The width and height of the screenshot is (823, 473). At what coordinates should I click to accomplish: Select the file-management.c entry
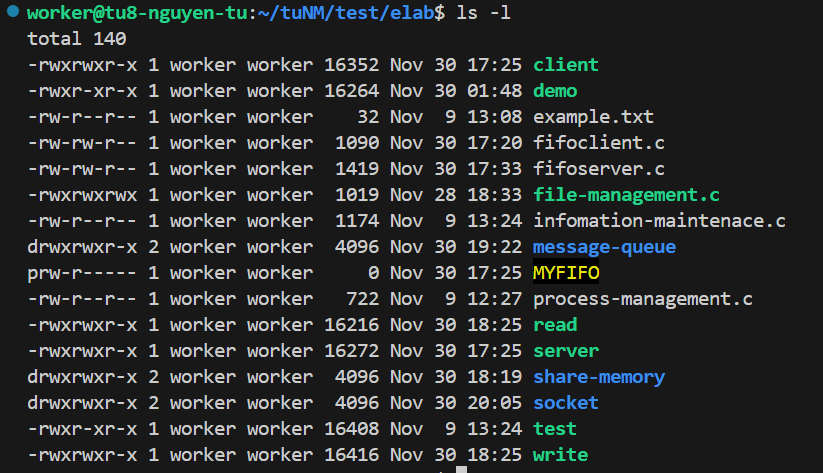pyautogui.click(x=626, y=195)
